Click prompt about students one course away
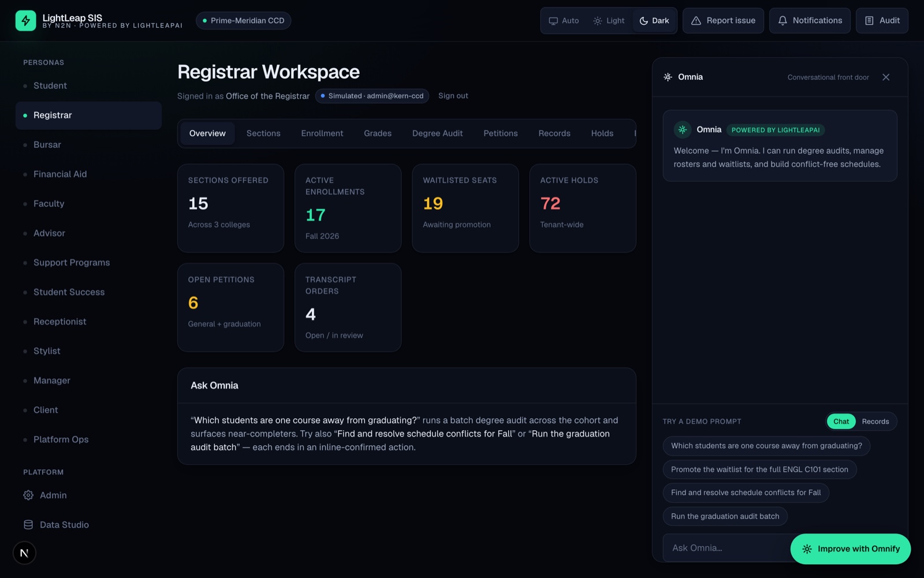This screenshot has height=578, width=924. pyautogui.click(x=766, y=446)
